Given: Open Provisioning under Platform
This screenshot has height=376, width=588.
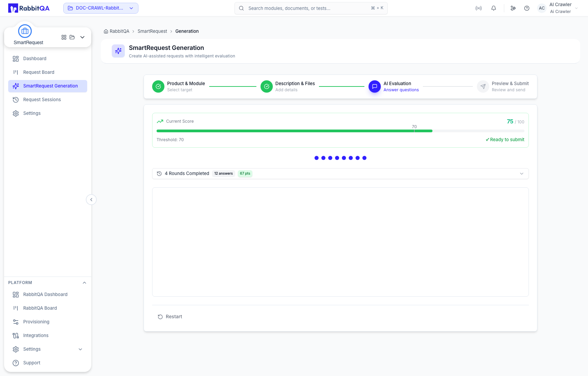Looking at the screenshot, I should pos(48,322).
